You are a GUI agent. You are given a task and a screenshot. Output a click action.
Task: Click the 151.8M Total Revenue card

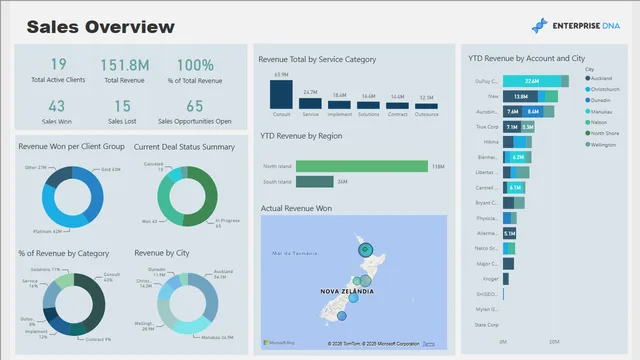(x=124, y=70)
